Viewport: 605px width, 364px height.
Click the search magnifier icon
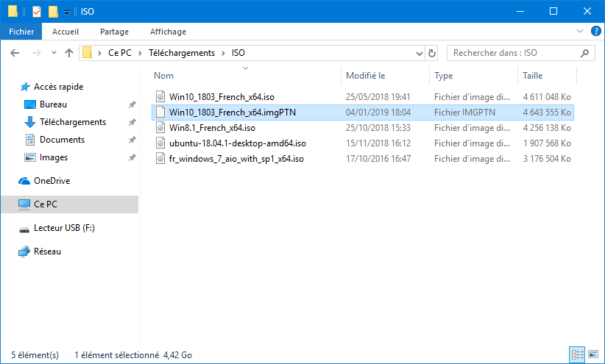pos(584,53)
